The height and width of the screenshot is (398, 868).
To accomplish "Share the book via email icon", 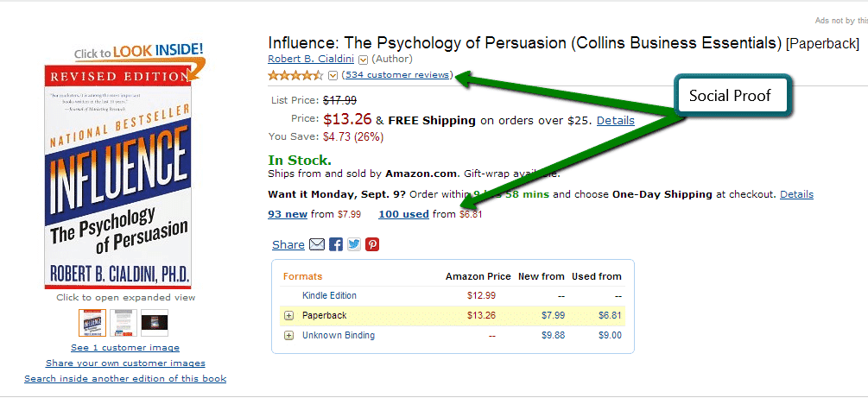I will coord(317,244).
